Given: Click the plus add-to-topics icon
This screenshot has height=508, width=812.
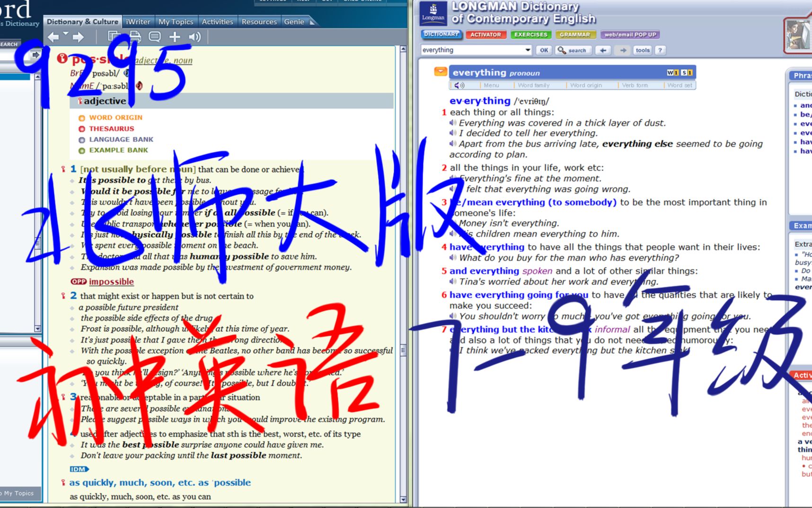Looking at the screenshot, I should click(175, 37).
